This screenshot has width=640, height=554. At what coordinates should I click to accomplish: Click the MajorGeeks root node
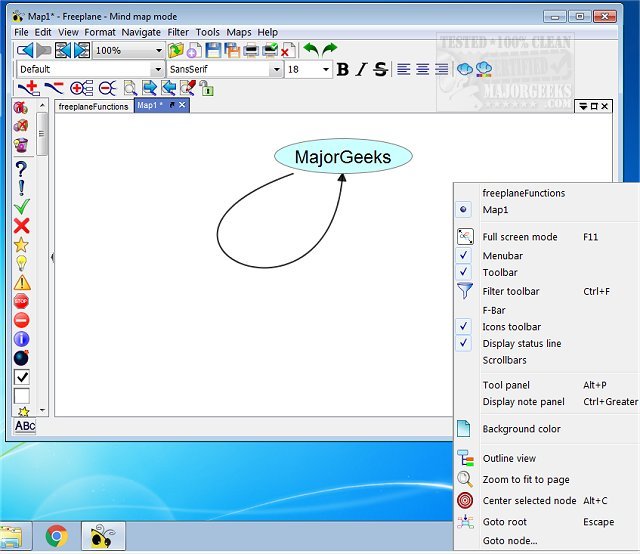[x=343, y=157]
